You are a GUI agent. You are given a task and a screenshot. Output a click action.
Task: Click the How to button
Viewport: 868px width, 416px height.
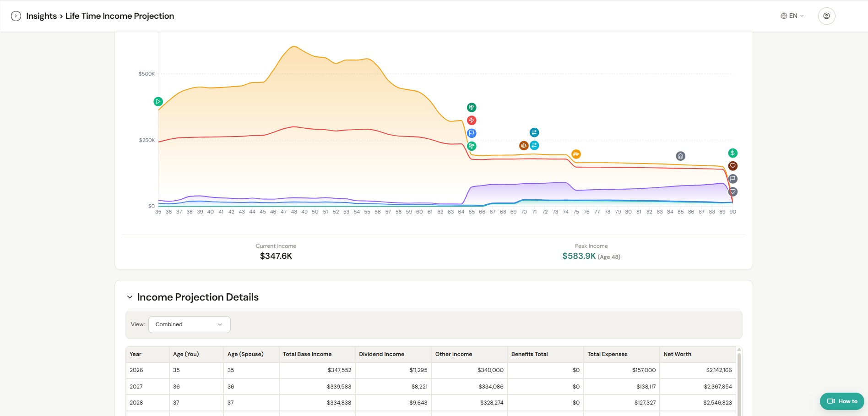842,401
